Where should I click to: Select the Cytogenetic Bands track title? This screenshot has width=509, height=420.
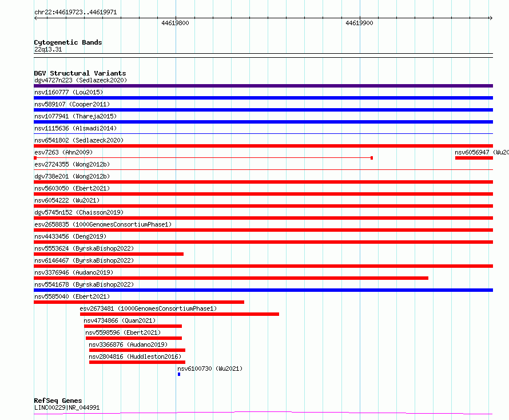(x=68, y=42)
